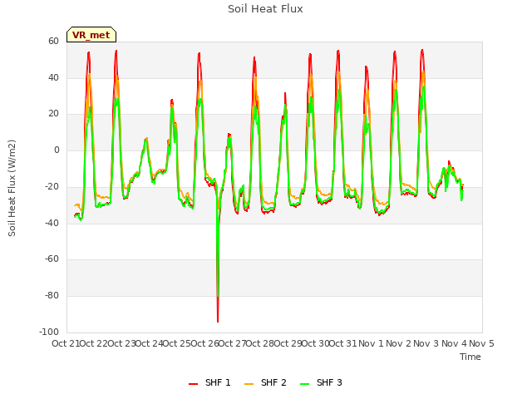The height and width of the screenshot is (399, 532).
Task: Click the red SHF 1 legend swatch
Action: (194, 384)
